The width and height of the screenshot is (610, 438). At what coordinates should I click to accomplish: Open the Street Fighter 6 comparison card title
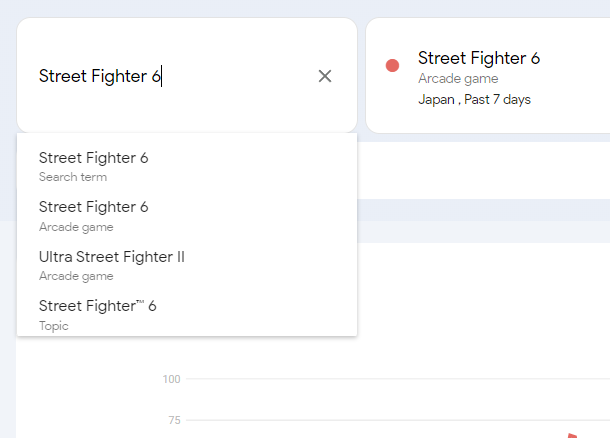click(x=479, y=58)
